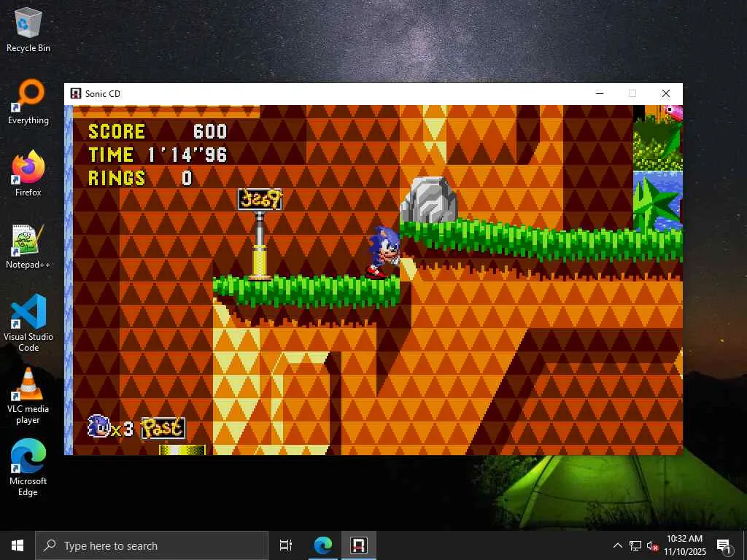Click the RINGS counter label

tap(117, 178)
